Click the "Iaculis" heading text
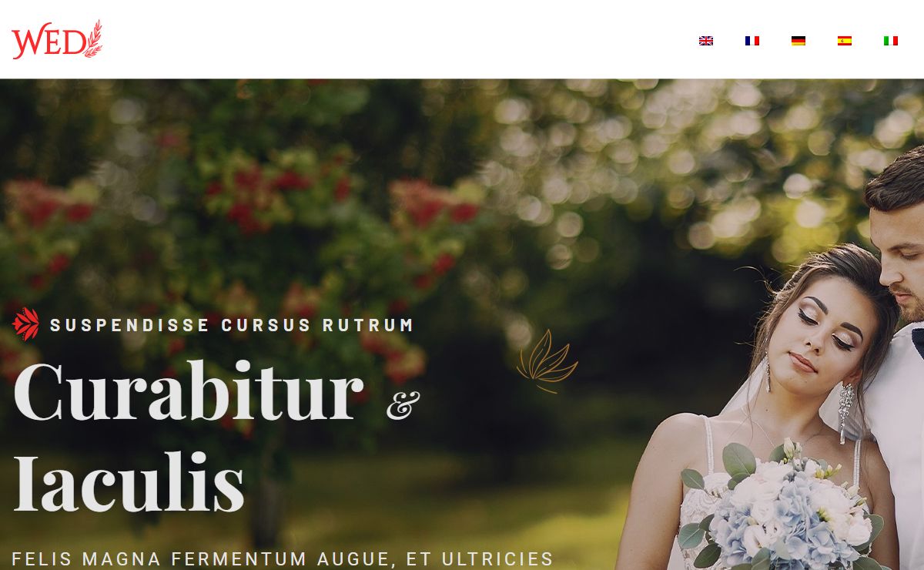924x570 pixels. (x=129, y=481)
